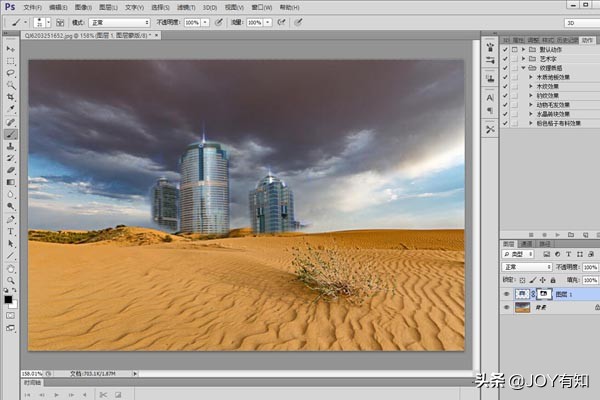Select the Eyedropper tool
The width and height of the screenshot is (600, 400).
11,109
